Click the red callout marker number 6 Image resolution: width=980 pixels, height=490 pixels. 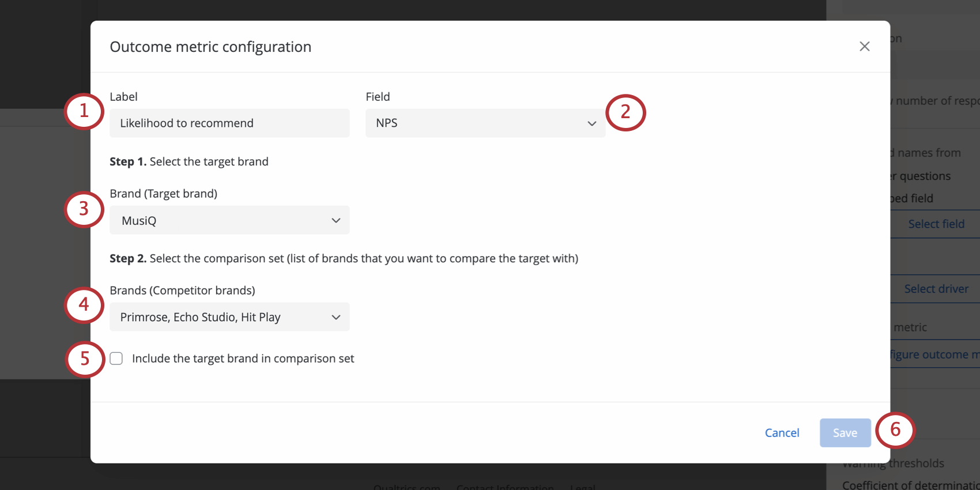(895, 430)
